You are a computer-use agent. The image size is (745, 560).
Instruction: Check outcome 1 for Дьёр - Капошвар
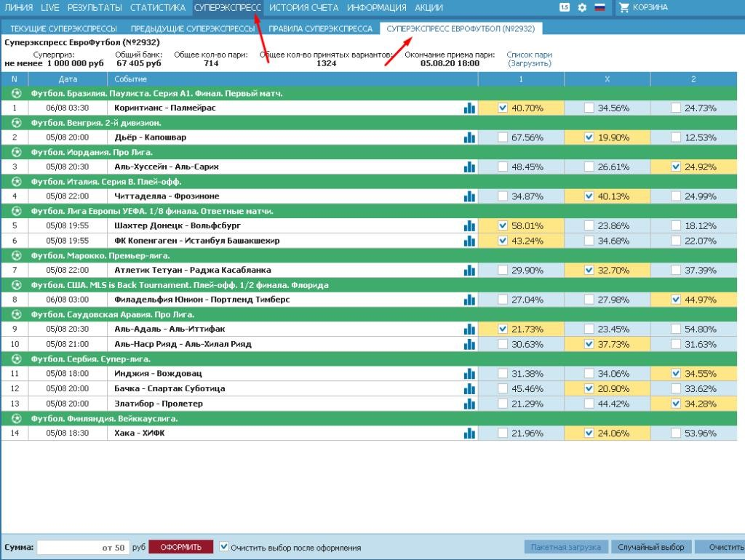coord(503,137)
